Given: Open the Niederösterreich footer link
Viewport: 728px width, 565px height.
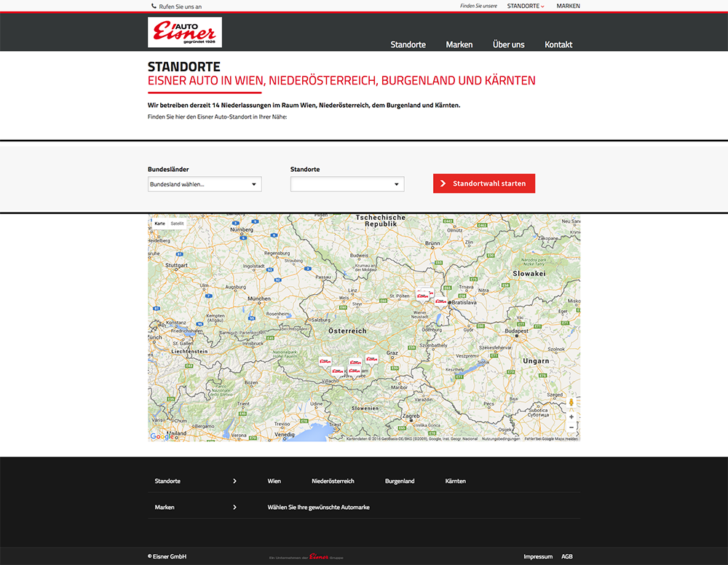Looking at the screenshot, I should 333,481.
